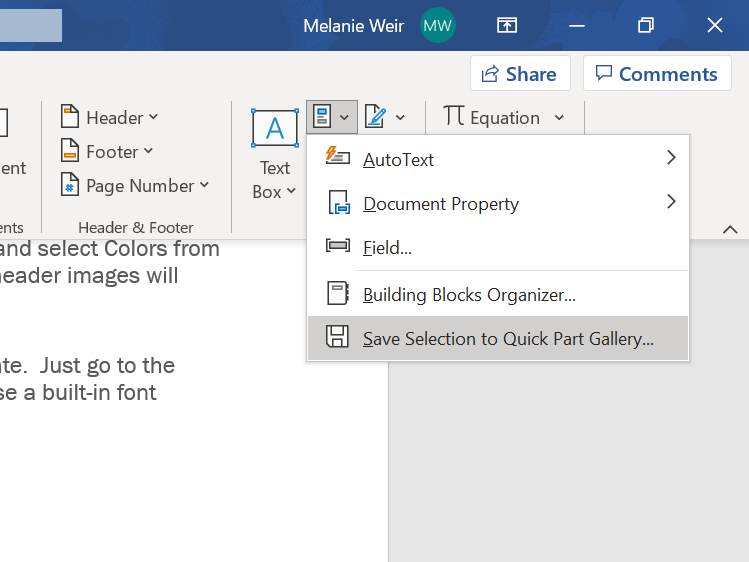Image resolution: width=749 pixels, height=562 pixels.
Task: Click the Share button
Action: tap(520, 74)
